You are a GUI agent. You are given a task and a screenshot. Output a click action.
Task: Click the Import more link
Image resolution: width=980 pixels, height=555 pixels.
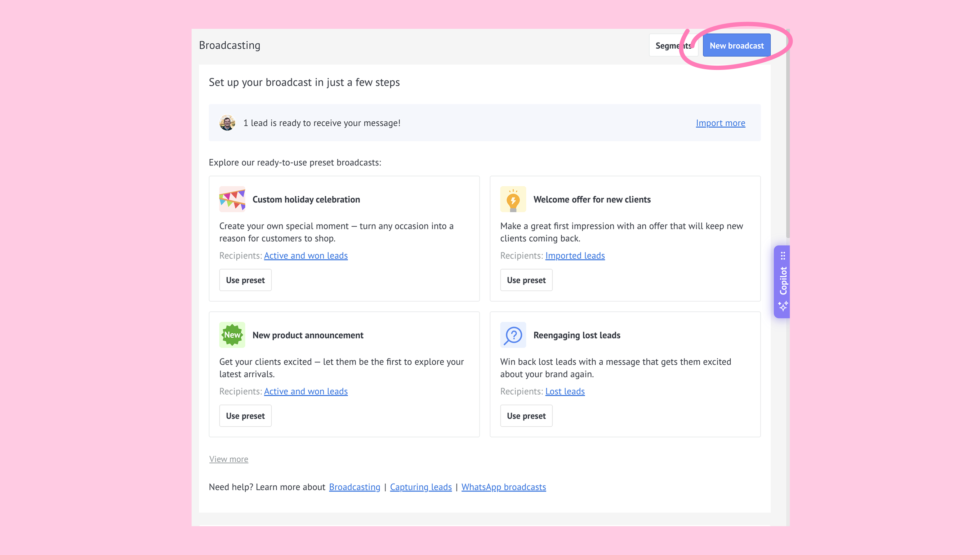[x=720, y=123]
